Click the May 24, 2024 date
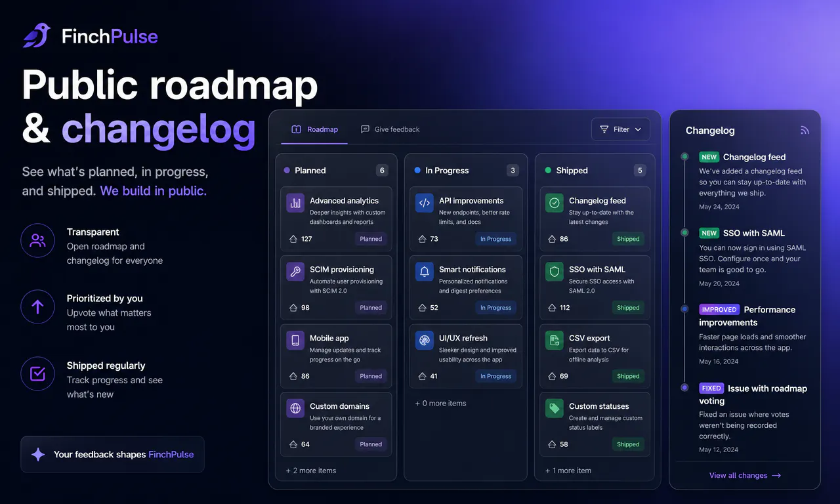The image size is (840, 504). point(719,207)
